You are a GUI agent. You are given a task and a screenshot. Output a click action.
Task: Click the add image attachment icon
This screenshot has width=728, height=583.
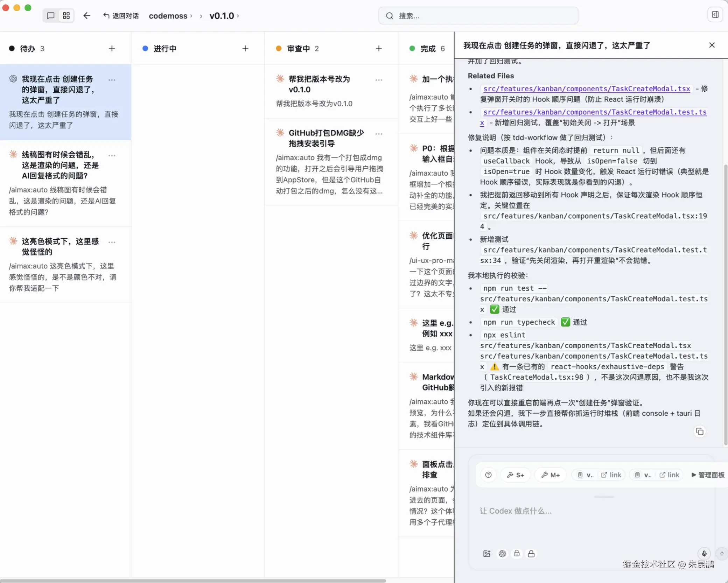(486, 554)
